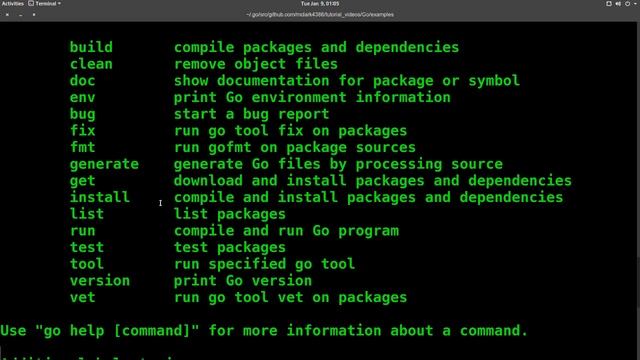Click 'download and install packages and dependencies' text
This screenshot has height=360, width=640.
373,181
